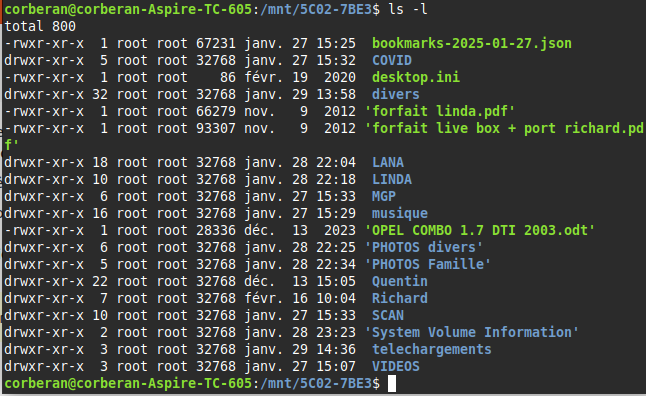Click 'System Volume Information' directory name

pyautogui.click(x=472, y=332)
